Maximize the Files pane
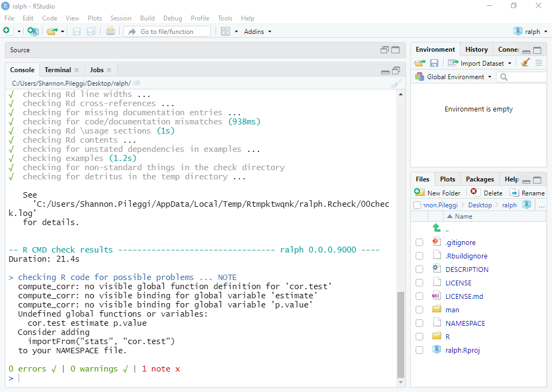The width and height of the screenshot is (552, 392). [537, 180]
